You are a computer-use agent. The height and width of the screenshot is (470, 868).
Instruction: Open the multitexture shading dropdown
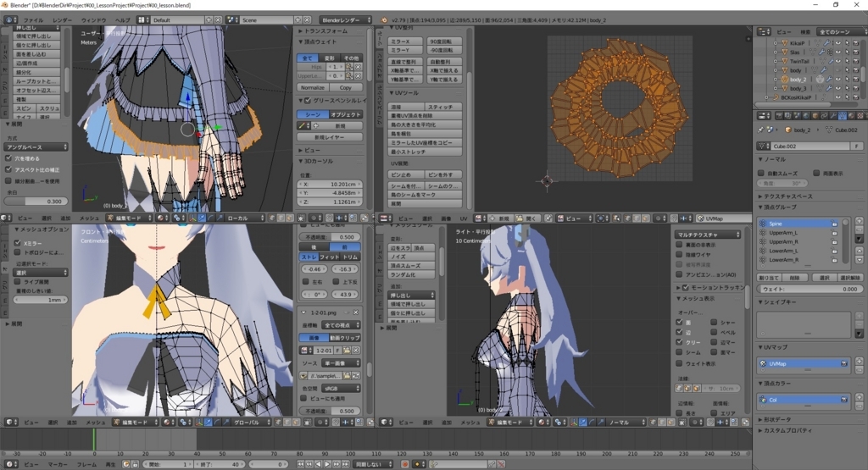pos(708,235)
